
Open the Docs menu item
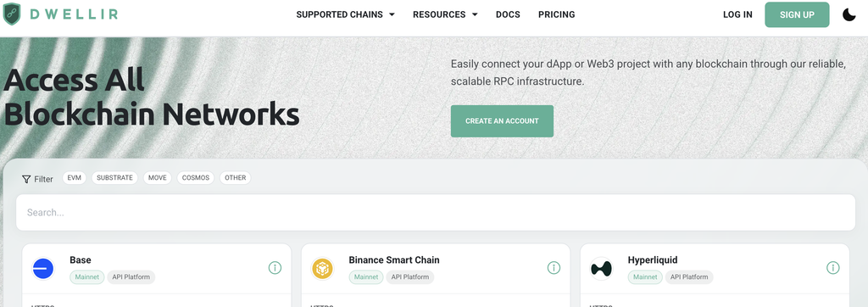[508, 15]
